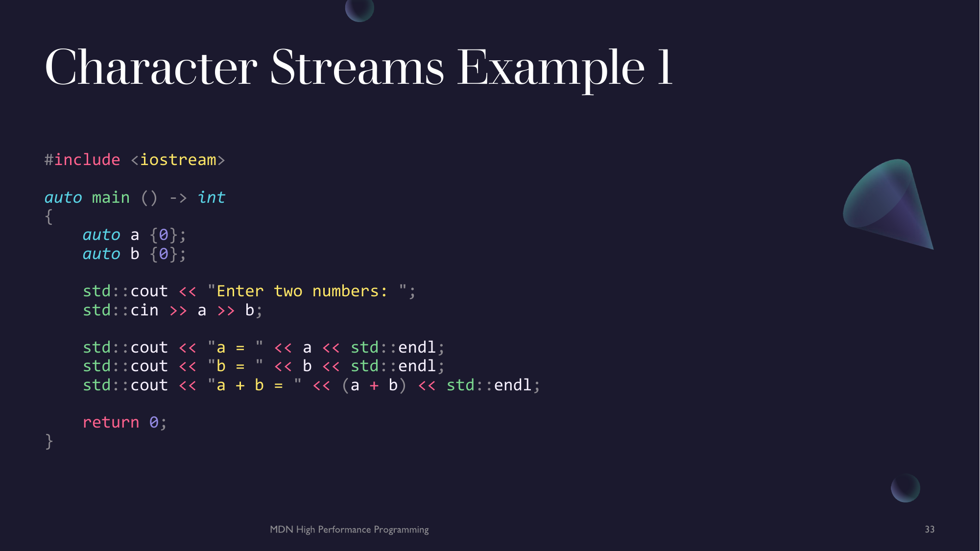Image resolution: width=980 pixels, height=551 pixels.
Task: Toggle visibility of the opening brace block
Action: [x=48, y=216]
